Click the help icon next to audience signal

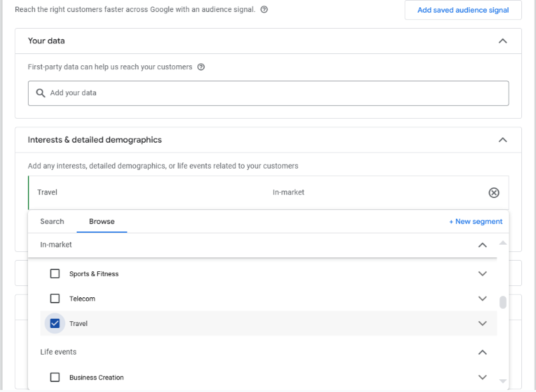(264, 9)
